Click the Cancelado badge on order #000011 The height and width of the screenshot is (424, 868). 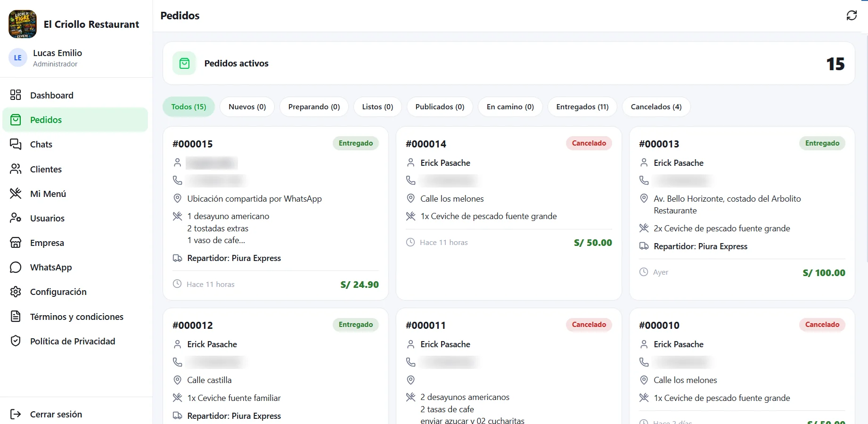[589, 325]
